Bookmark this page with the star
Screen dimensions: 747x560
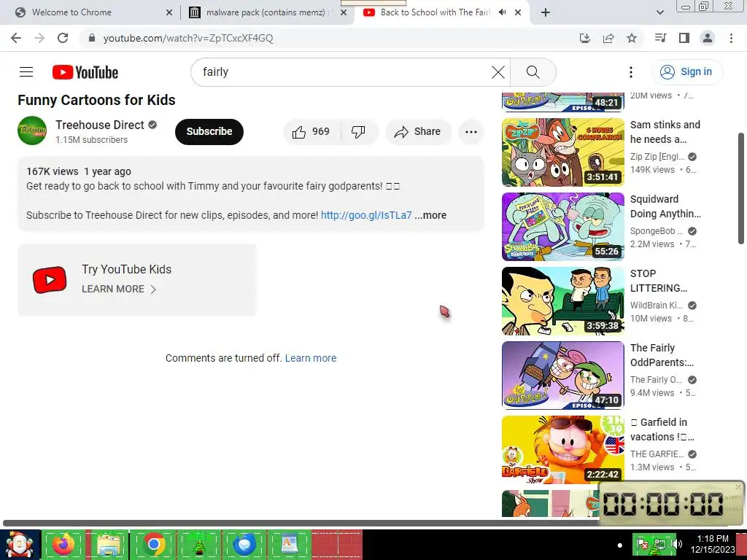632,38
